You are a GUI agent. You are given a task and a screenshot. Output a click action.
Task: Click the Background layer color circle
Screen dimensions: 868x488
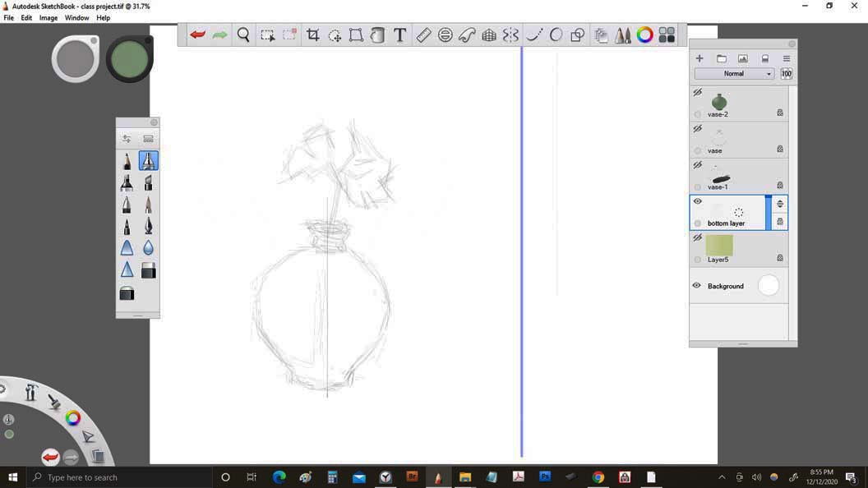768,285
